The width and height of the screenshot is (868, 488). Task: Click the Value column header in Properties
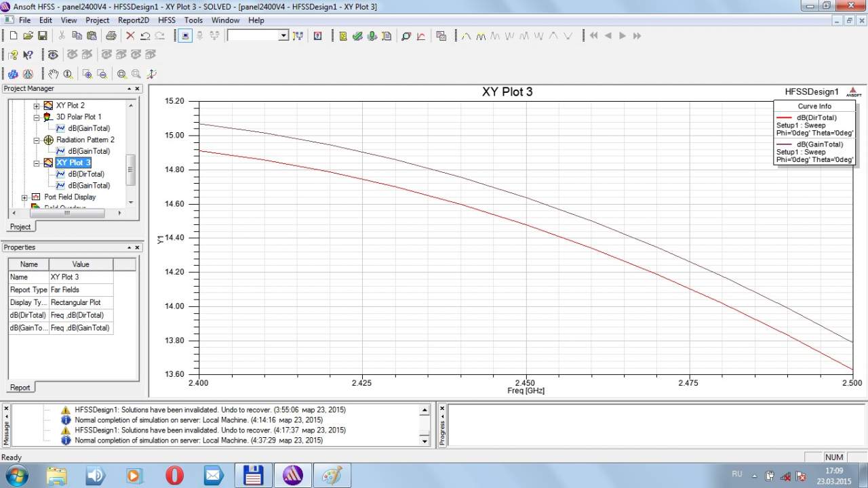coord(81,264)
